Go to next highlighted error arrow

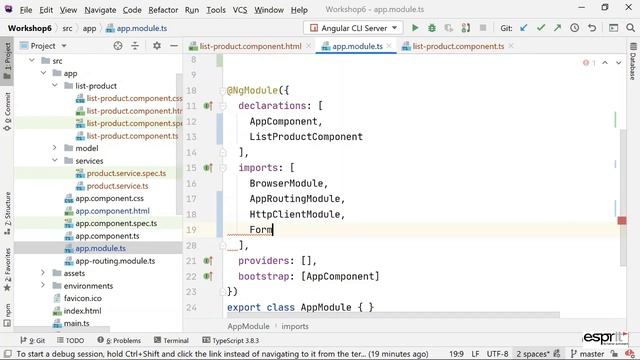point(619,62)
